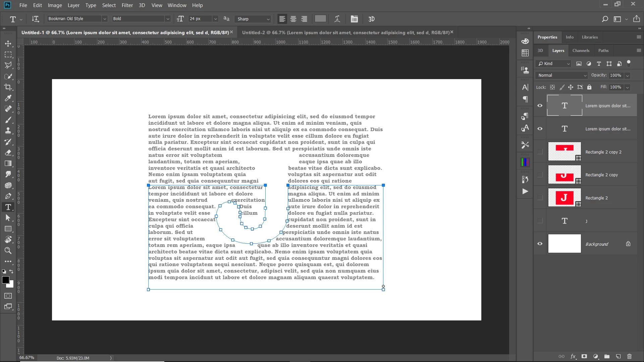Click the text color swatch in options bar
The image size is (644, 362).
tap(320, 19)
